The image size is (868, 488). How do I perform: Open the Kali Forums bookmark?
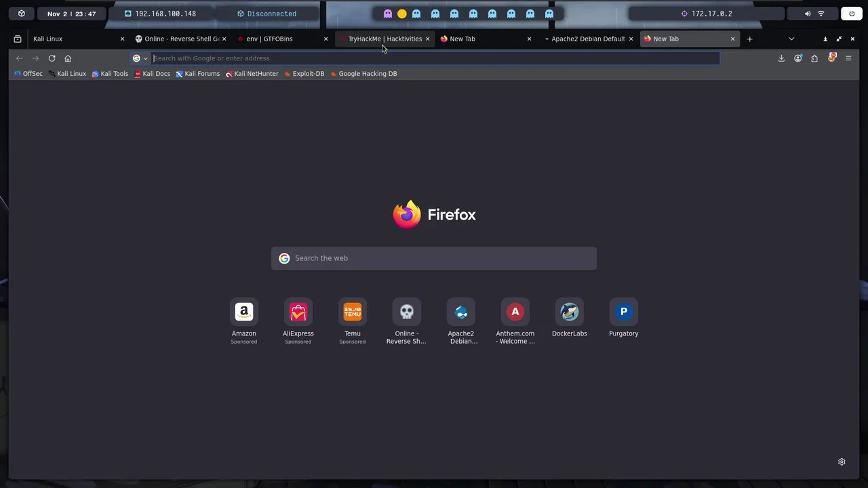[197, 74]
